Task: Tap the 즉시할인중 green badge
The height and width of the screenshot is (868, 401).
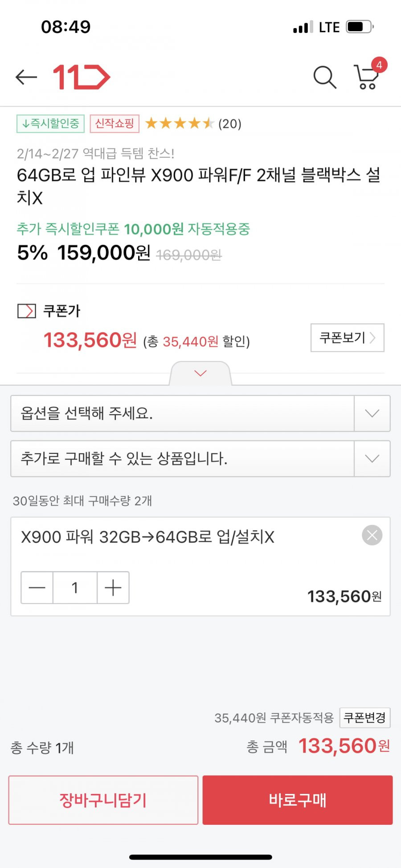Action: coord(50,123)
